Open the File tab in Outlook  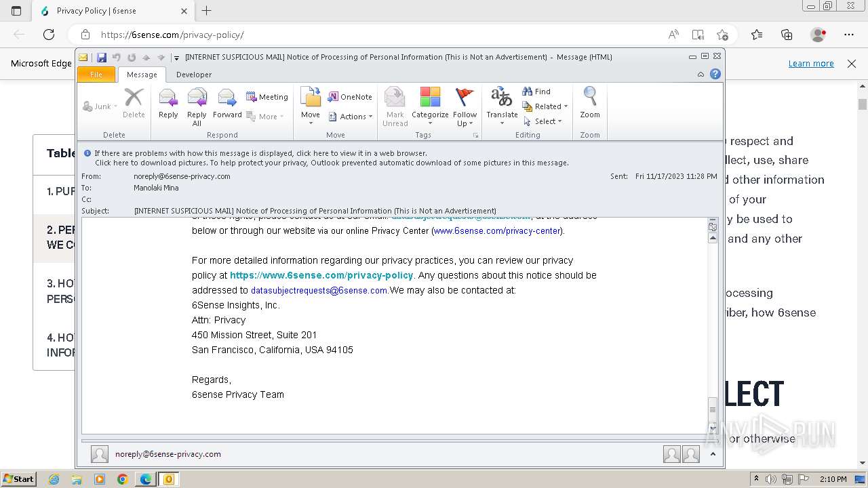click(96, 75)
